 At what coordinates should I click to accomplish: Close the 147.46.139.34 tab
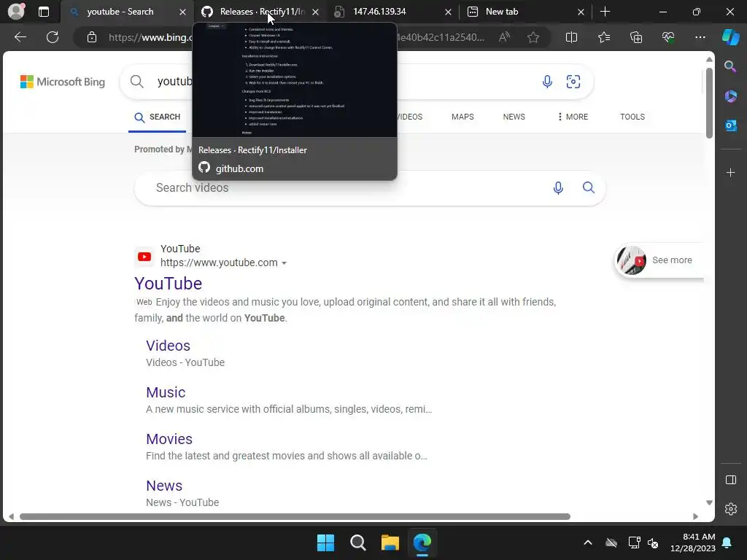[448, 12]
